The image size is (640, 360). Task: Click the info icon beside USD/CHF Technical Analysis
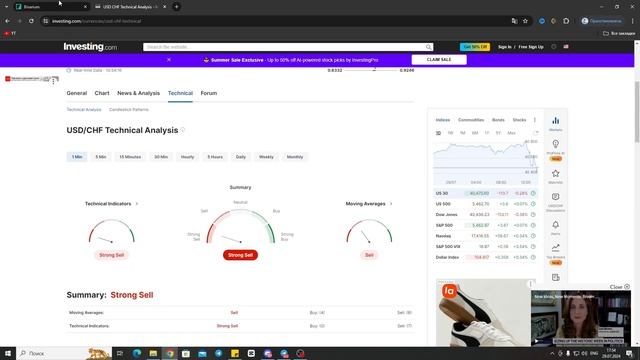coord(182,130)
